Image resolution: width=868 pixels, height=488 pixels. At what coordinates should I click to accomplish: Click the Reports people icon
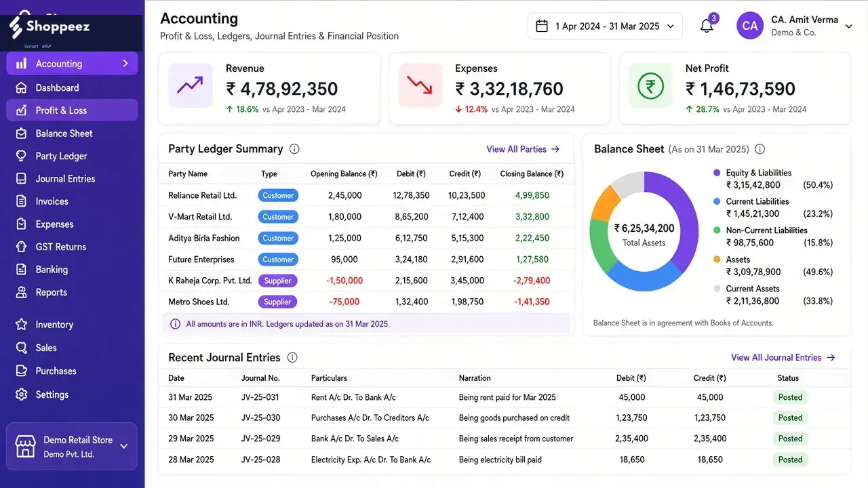pos(22,292)
